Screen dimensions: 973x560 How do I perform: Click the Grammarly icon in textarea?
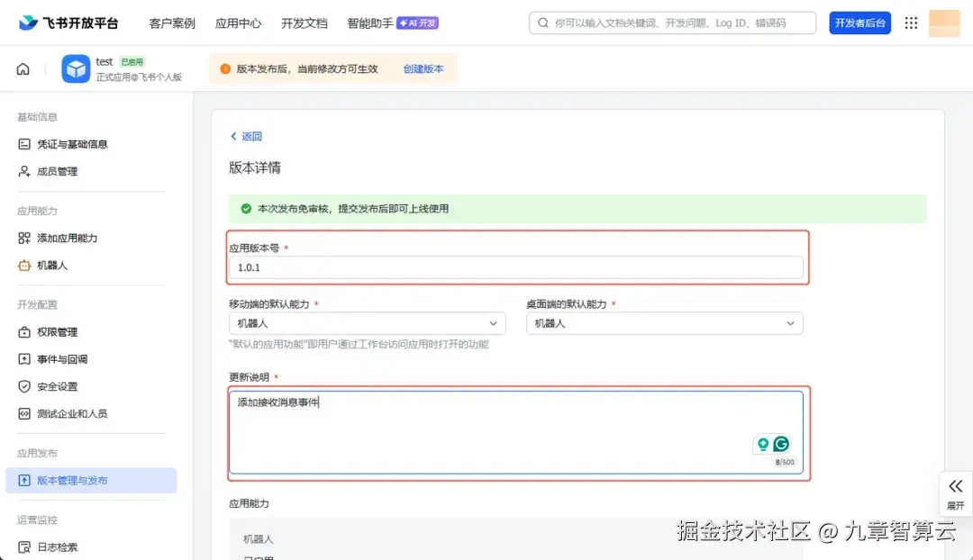click(781, 444)
